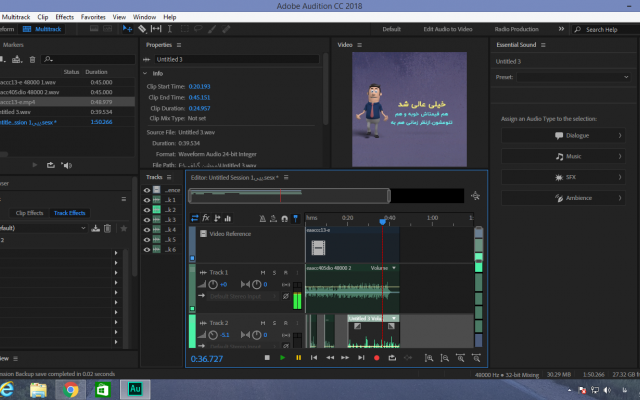640x400 pixels.
Task: Toggle loop playback in the transport
Action: point(392,358)
